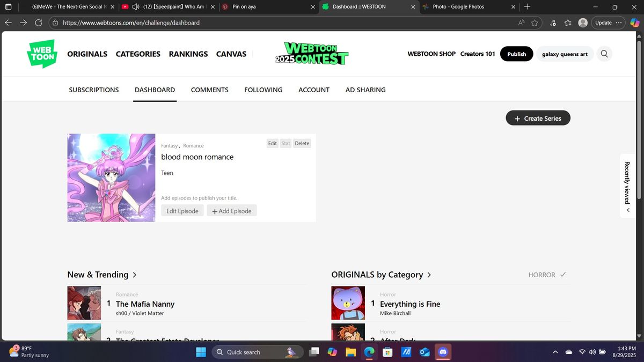The width and height of the screenshot is (644, 362).
Task: Open RANKINGS in the top navigation
Action: (188, 54)
